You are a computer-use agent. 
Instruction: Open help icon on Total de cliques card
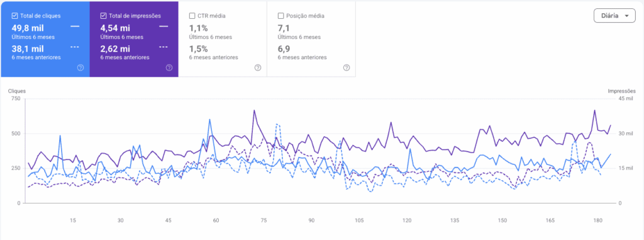tap(80, 67)
